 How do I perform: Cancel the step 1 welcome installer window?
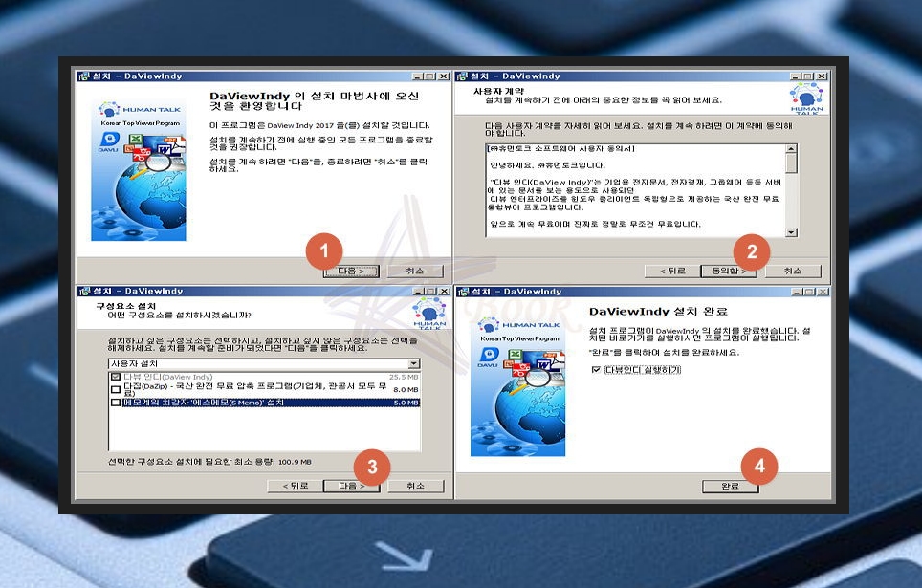(x=414, y=272)
